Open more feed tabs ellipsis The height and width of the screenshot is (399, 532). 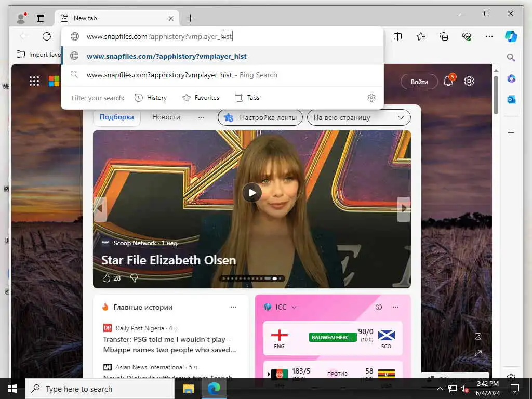201,117
